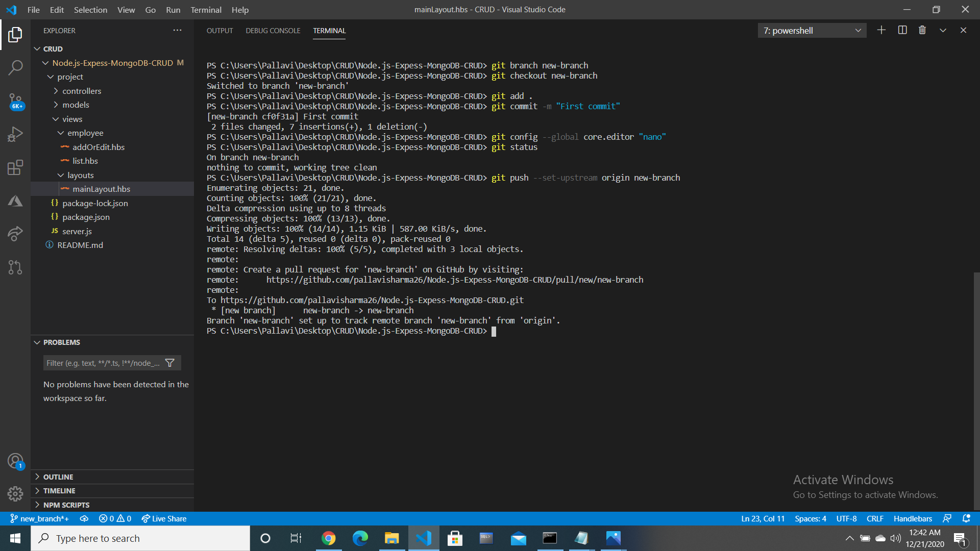
Task: Split the terminal panel
Action: [902, 30]
